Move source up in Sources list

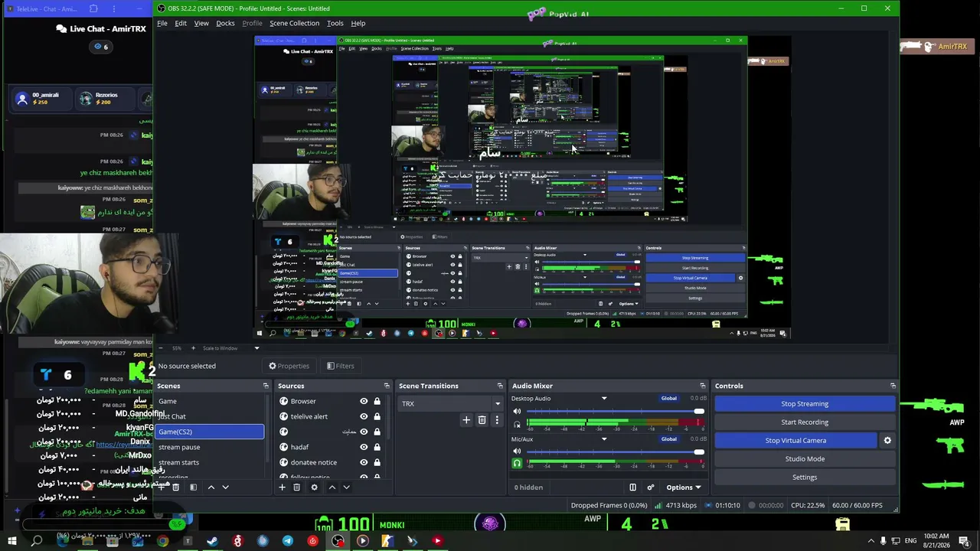332,487
